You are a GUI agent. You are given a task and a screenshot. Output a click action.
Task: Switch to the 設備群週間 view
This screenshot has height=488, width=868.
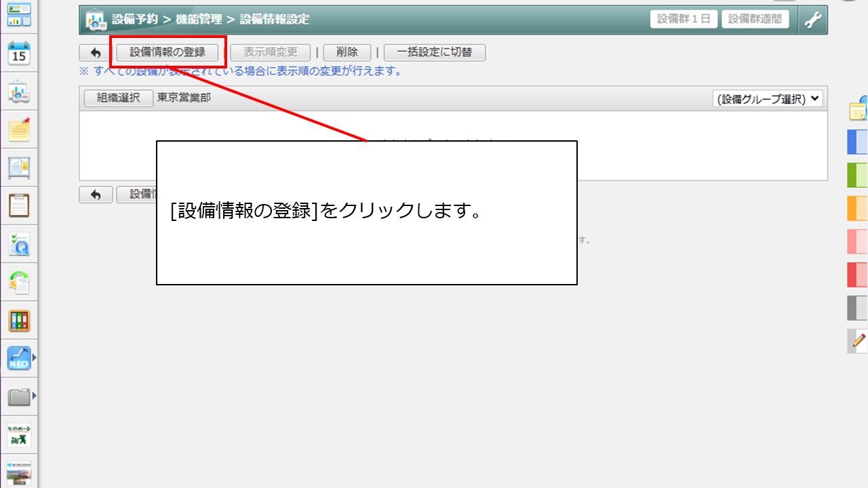tap(755, 19)
